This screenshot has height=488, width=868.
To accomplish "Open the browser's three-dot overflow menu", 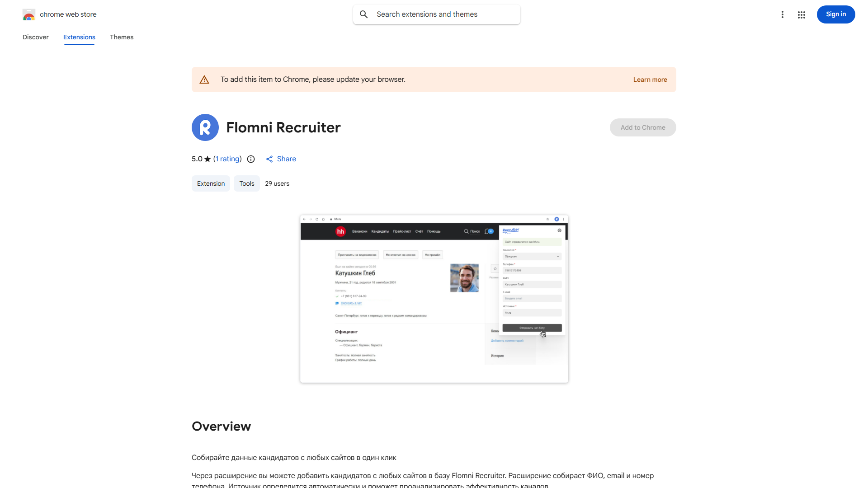I will 783,14.
